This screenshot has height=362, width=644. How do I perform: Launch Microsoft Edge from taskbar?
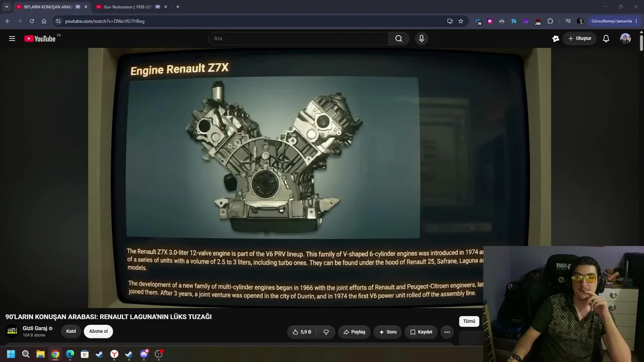coord(70,354)
